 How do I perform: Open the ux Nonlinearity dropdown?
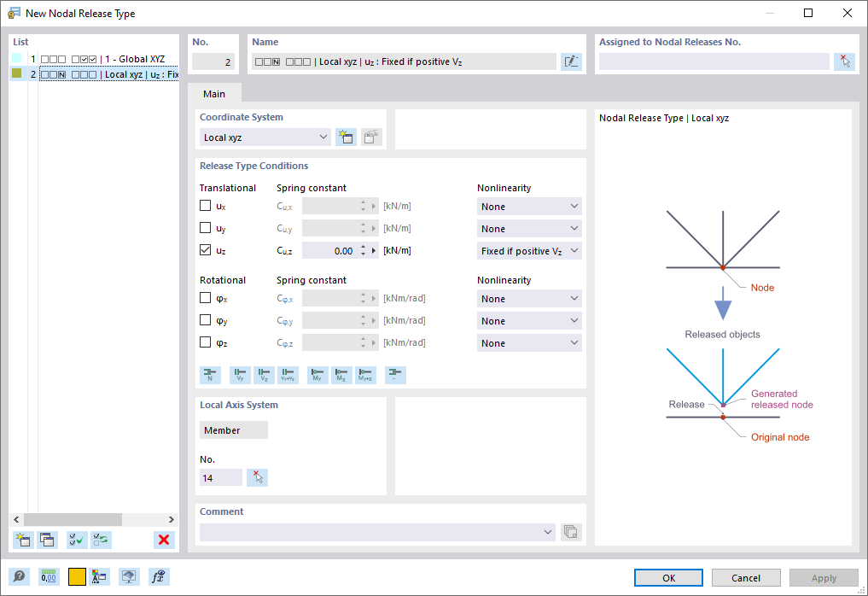coord(529,206)
